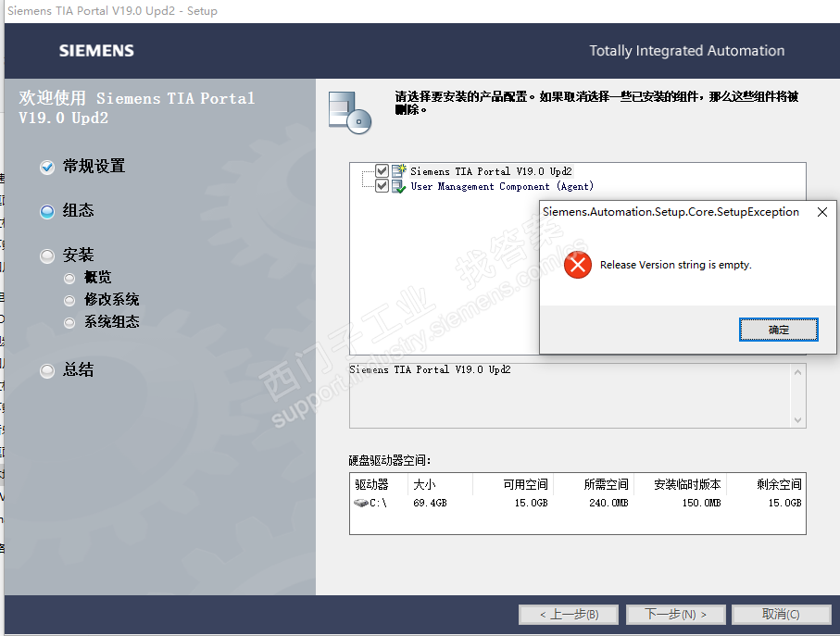Click Siemens TIA Portal V19.0 Upd2 description text

[430, 369]
